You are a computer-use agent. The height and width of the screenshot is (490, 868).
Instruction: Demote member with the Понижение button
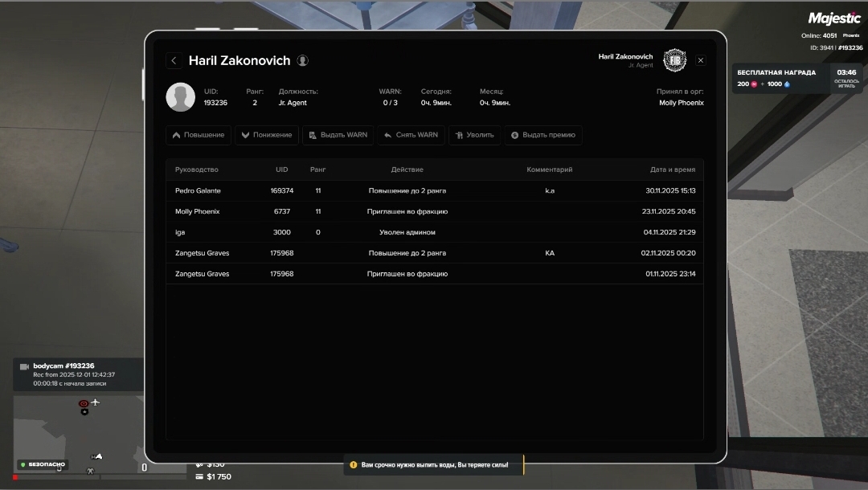coord(267,135)
